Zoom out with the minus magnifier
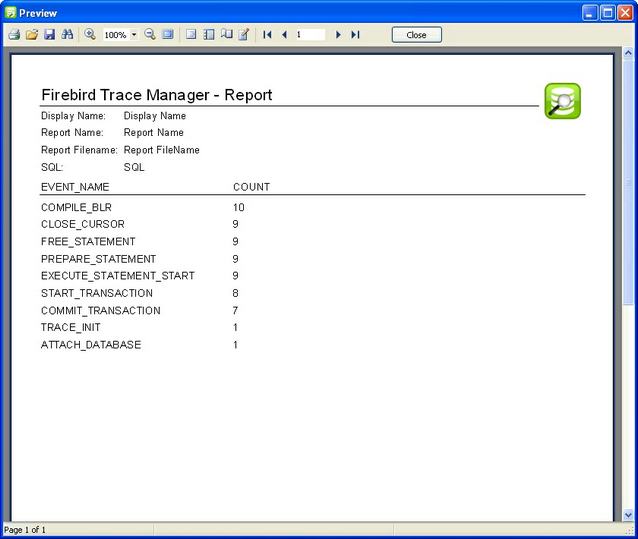This screenshot has width=638, height=539. [150, 35]
